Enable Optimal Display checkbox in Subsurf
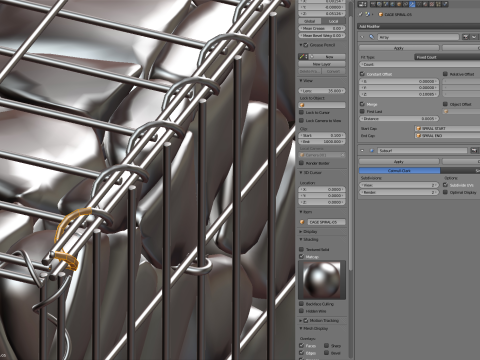480x360 pixels. tap(445, 192)
